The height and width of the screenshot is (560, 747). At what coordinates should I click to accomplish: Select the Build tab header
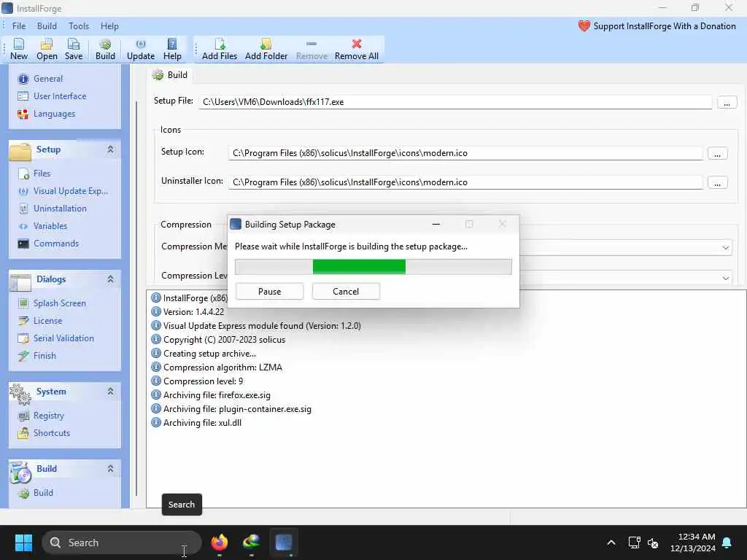coord(170,75)
